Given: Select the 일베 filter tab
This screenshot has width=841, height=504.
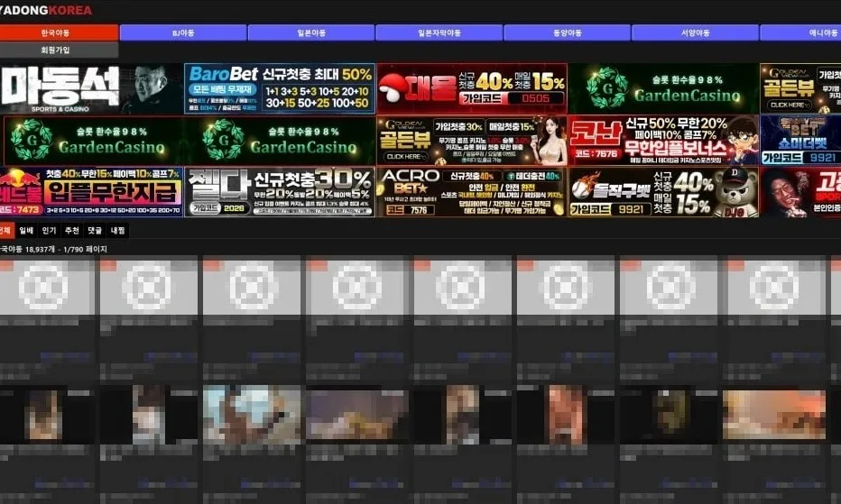Looking at the screenshot, I should tap(26, 231).
